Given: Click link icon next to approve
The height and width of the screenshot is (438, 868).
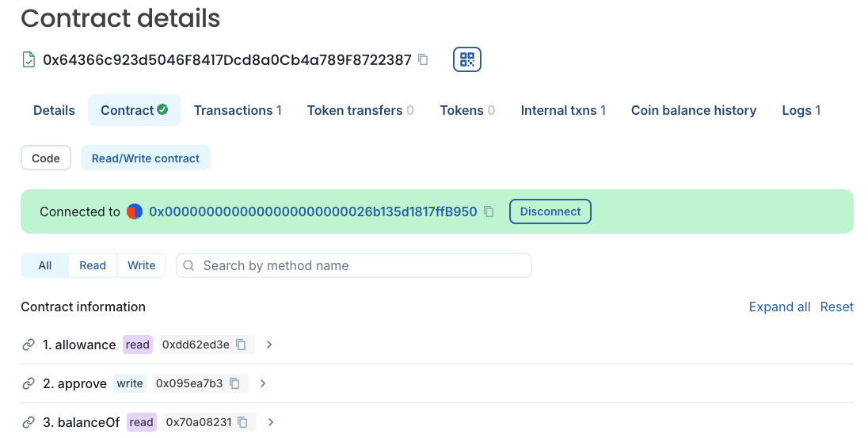Looking at the screenshot, I should (29, 383).
